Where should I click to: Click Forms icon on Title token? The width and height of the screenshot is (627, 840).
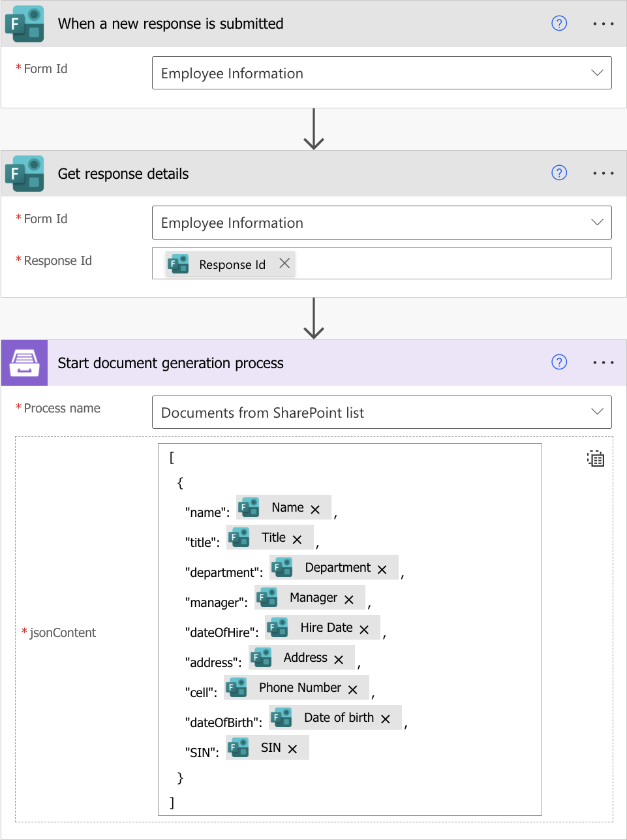(x=239, y=538)
